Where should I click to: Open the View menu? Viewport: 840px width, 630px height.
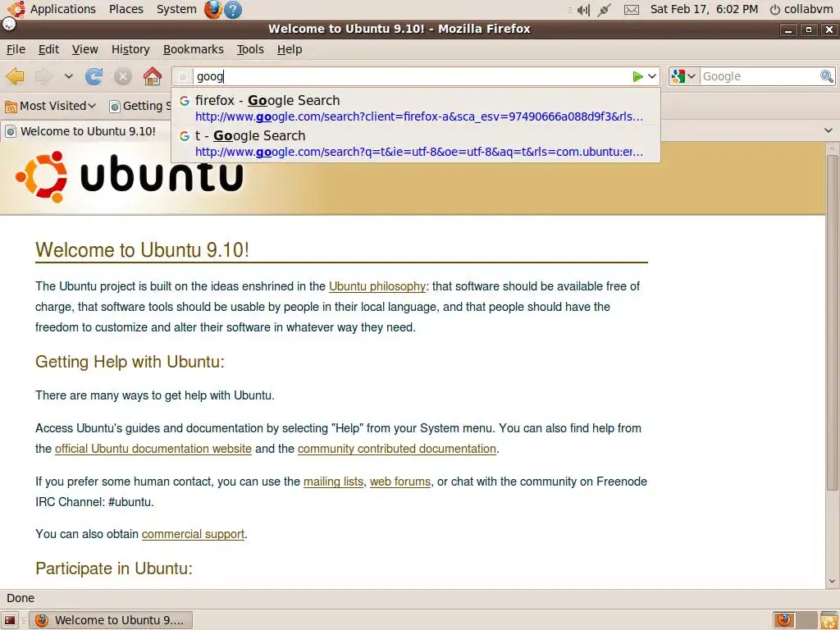pos(85,49)
